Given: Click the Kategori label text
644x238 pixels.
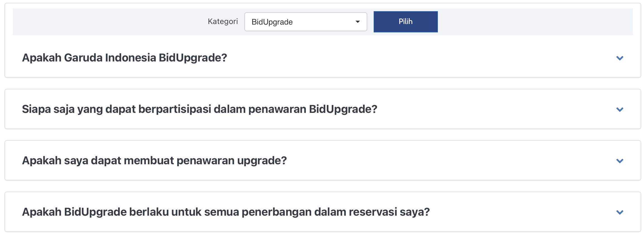Looking at the screenshot, I should pos(223,22).
